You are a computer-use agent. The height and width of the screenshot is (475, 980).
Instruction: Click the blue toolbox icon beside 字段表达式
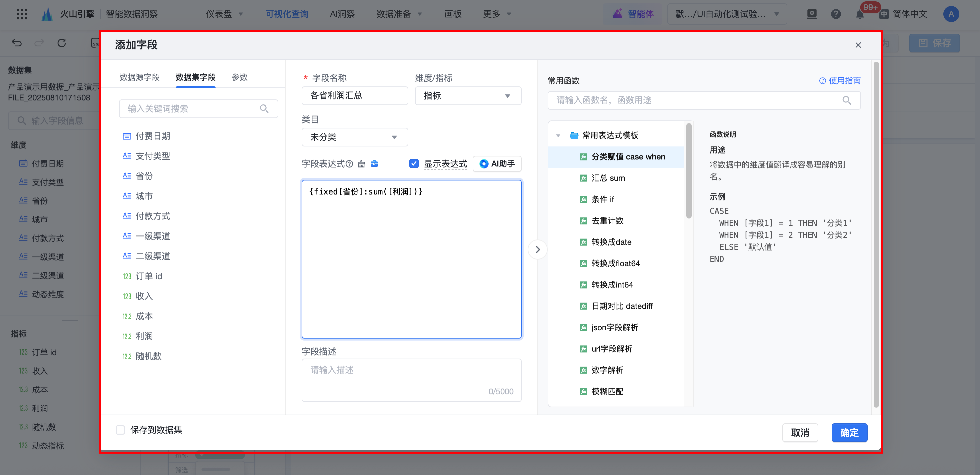point(374,164)
